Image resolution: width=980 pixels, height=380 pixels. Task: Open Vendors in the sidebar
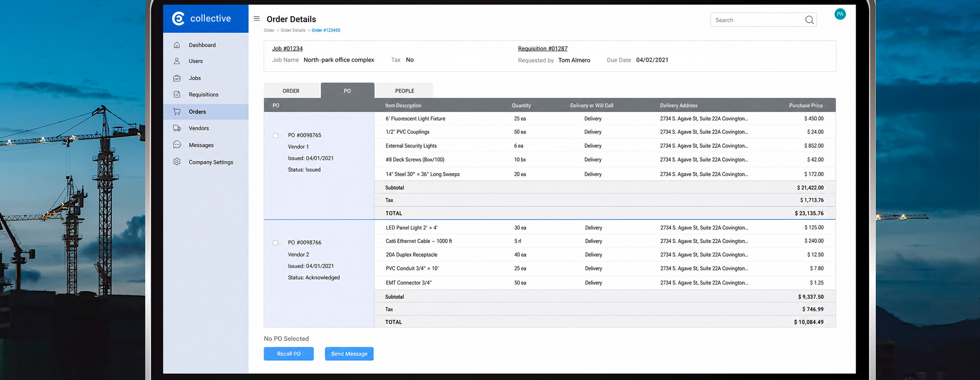tap(206, 128)
